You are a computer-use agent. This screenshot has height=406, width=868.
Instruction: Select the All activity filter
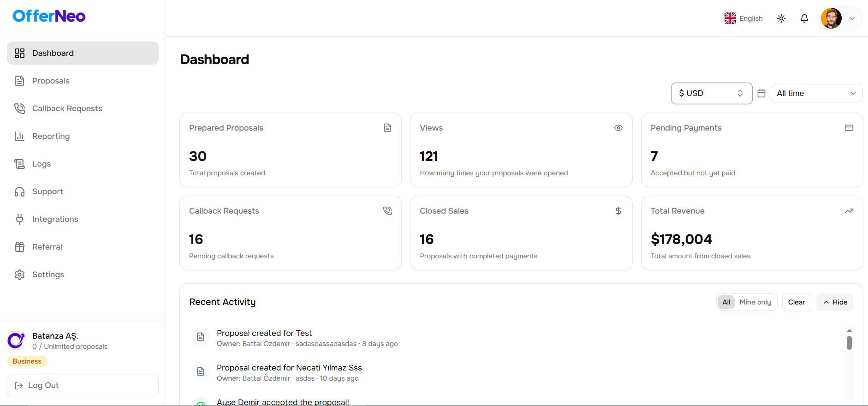coord(726,302)
